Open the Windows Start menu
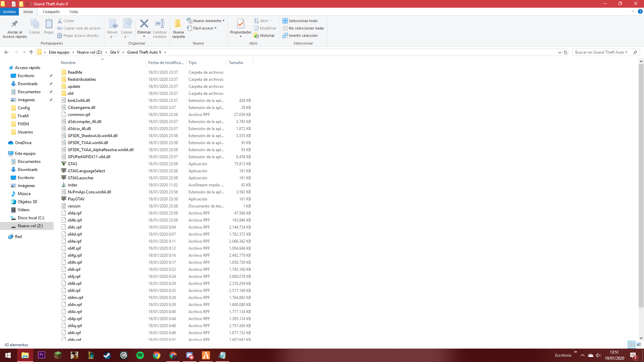644x362 pixels. point(8,355)
